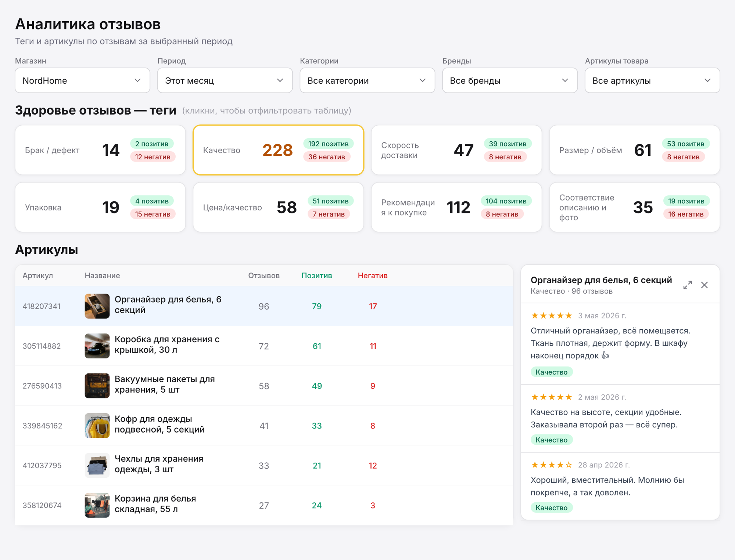The width and height of the screenshot is (735, 560).
Task: Sort by the Название column header
Action: click(x=102, y=275)
